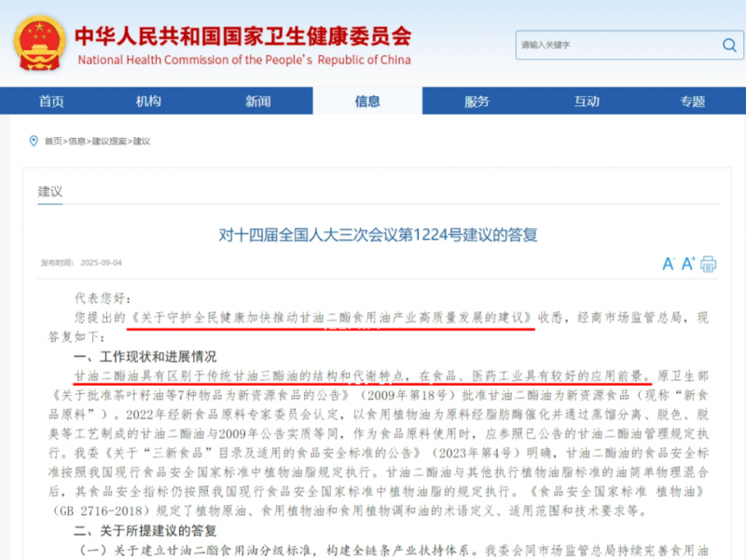Click the search magnifier icon
The width and height of the screenshot is (746, 560).
(729, 45)
